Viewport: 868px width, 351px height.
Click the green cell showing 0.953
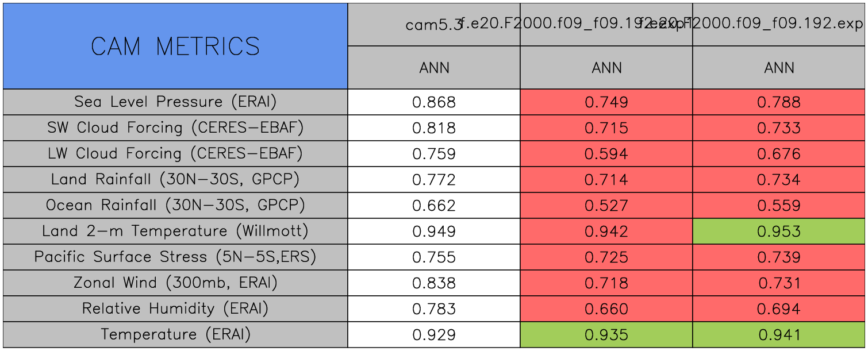(779, 232)
